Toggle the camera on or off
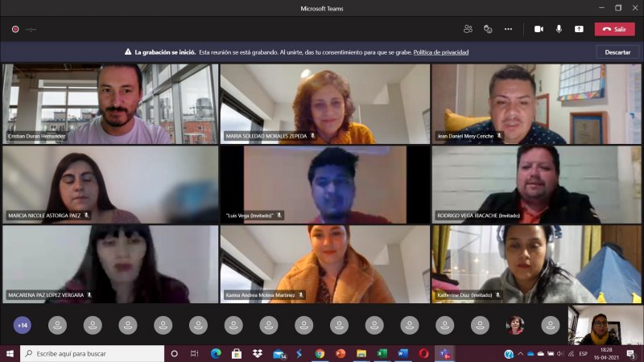Viewport: 644px width, 362px height. pyautogui.click(x=539, y=29)
